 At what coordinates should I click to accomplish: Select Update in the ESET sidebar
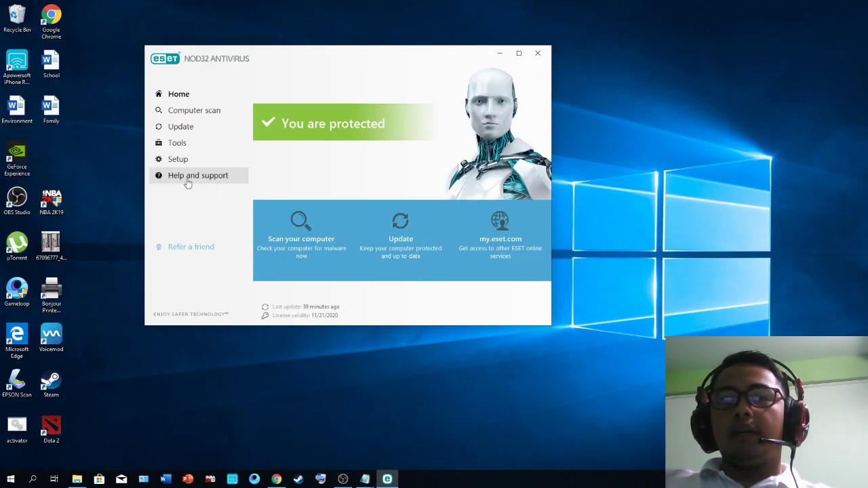(x=180, y=127)
